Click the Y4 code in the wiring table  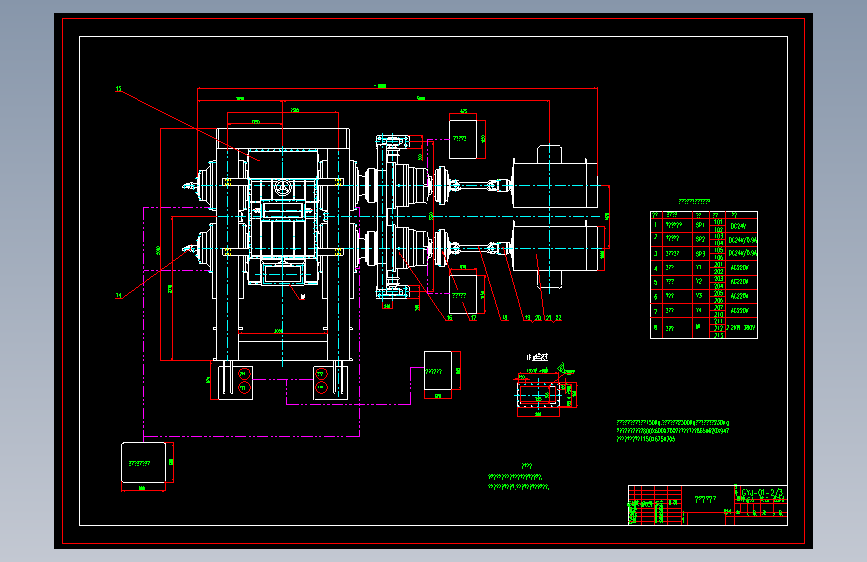[698, 310]
